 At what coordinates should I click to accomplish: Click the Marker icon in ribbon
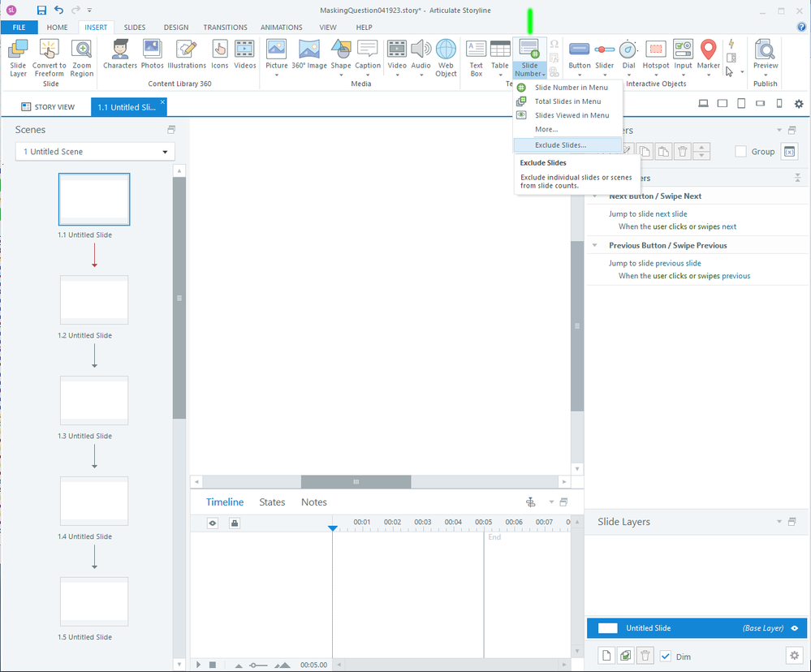708,54
